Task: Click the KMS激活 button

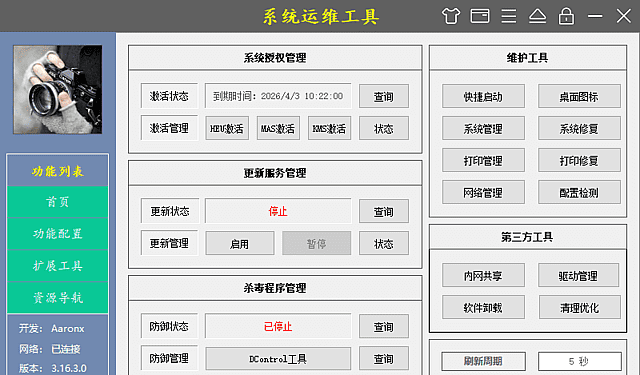Action: point(329,129)
